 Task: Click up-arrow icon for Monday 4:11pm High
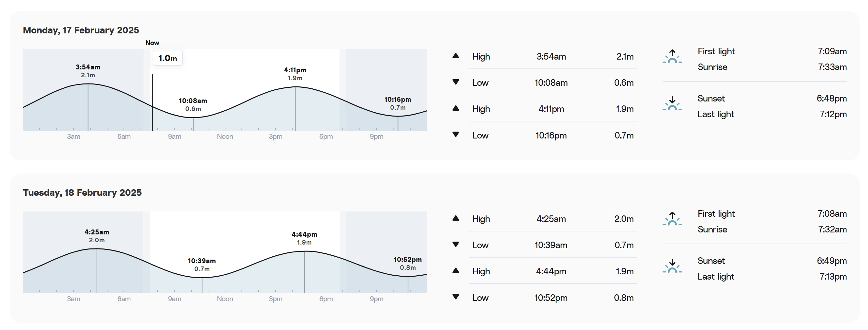pos(455,108)
